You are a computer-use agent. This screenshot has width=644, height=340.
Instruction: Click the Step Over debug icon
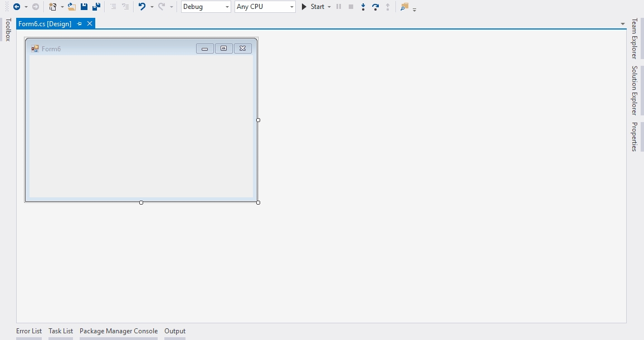pyautogui.click(x=375, y=7)
